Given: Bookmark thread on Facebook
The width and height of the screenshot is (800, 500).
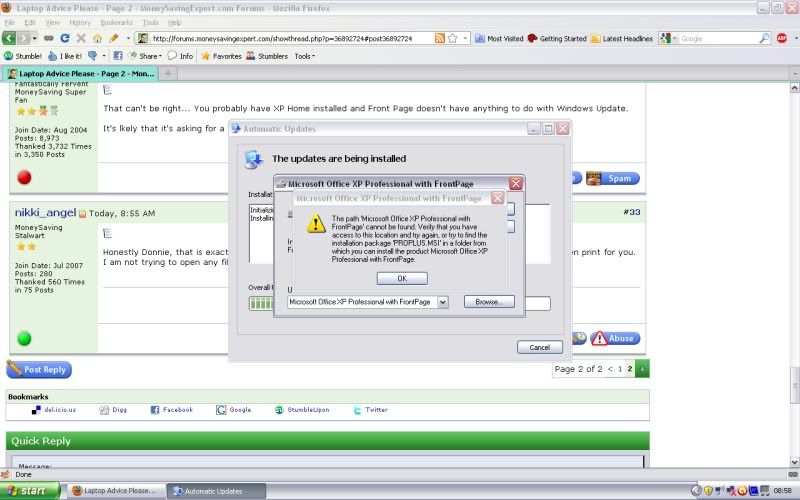Looking at the screenshot, I should [172, 410].
